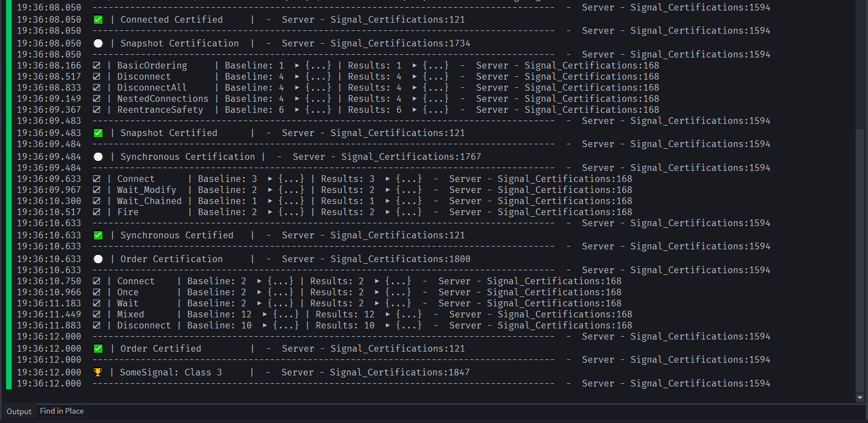868x423 pixels.
Task: Click the green check beside Snapshot Certified
Action: point(98,133)
